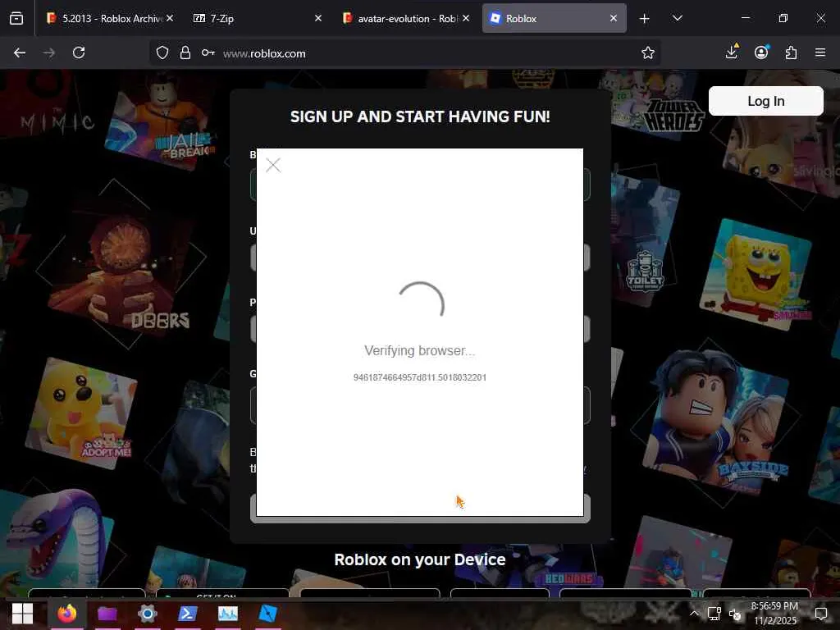Click the Verifying browser text
The height and width of the screenshot is (630, 840).
click(x=419, y=350)
